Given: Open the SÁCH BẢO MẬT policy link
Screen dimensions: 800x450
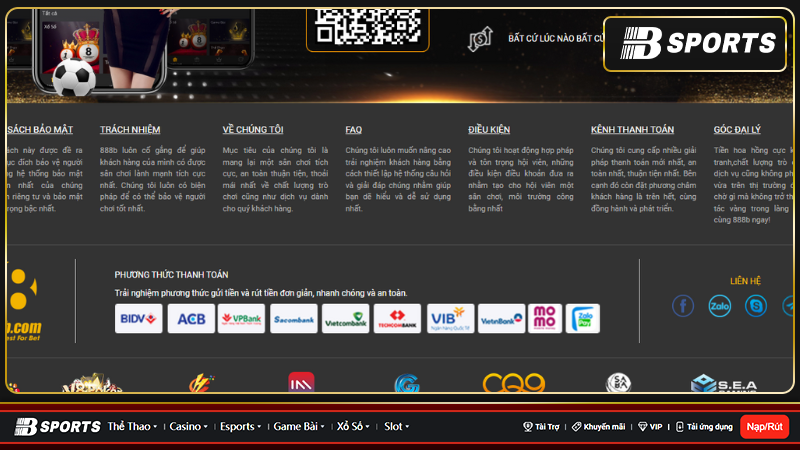Looking at the screenshot, I should tap(40, 130).
